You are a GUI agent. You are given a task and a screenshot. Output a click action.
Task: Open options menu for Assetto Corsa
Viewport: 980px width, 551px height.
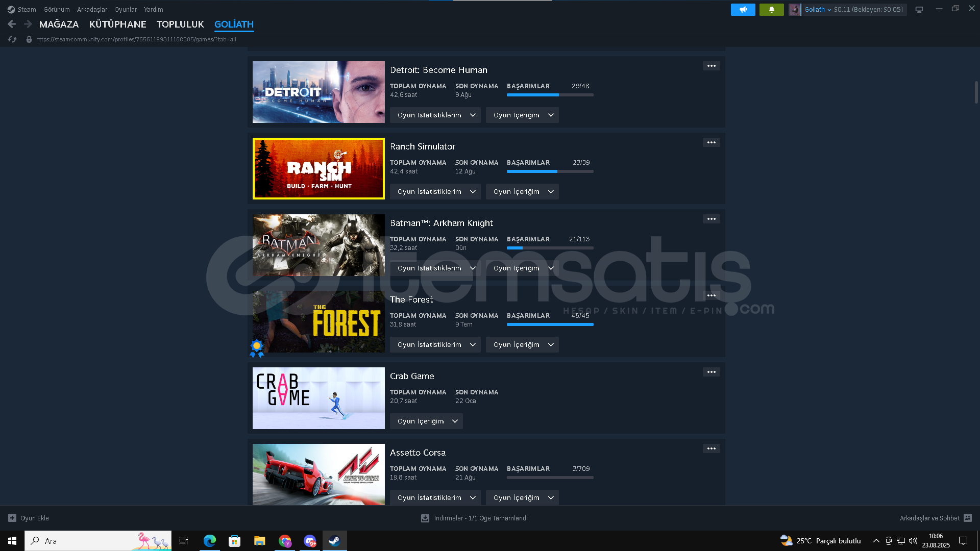pyautogui.click(x=712, y=448)
